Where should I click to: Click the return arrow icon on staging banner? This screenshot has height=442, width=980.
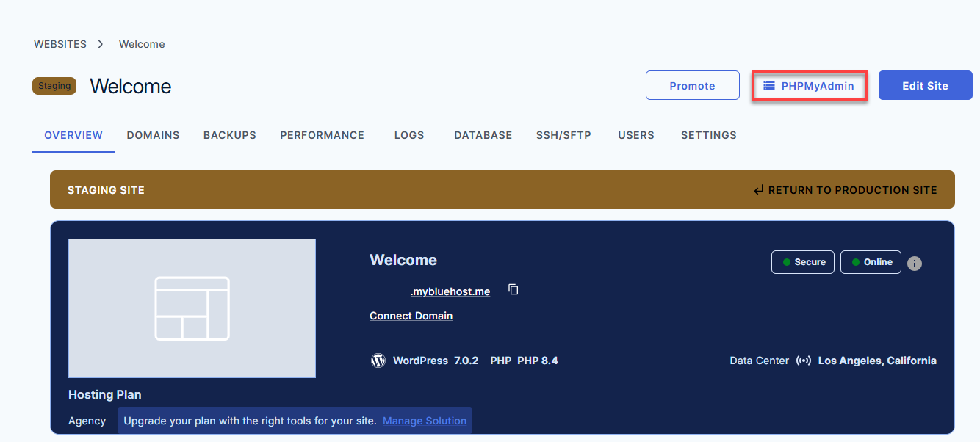pos(759,190)
